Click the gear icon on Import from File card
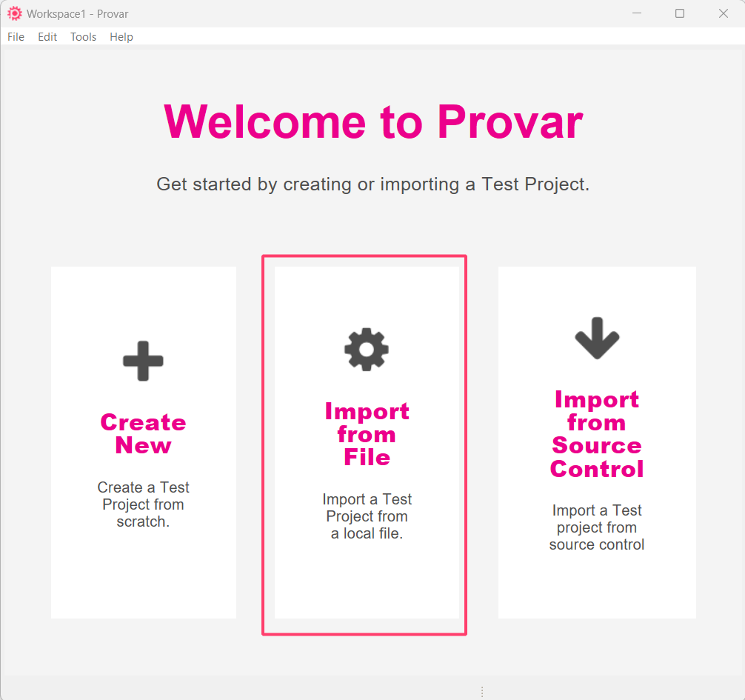Image resolution: width=745 pixels, height=700 pixels. click(367, 350)
